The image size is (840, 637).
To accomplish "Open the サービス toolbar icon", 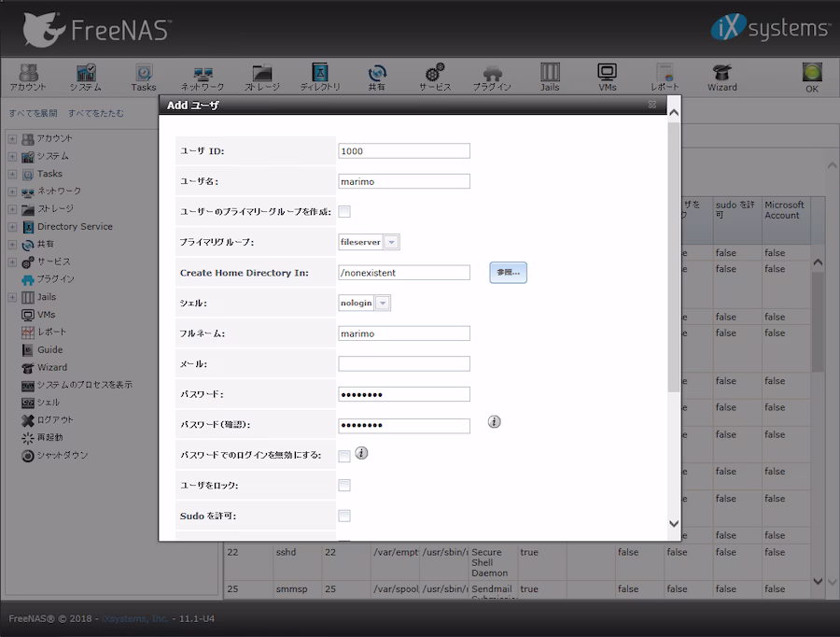I will (x=435, y=78).
